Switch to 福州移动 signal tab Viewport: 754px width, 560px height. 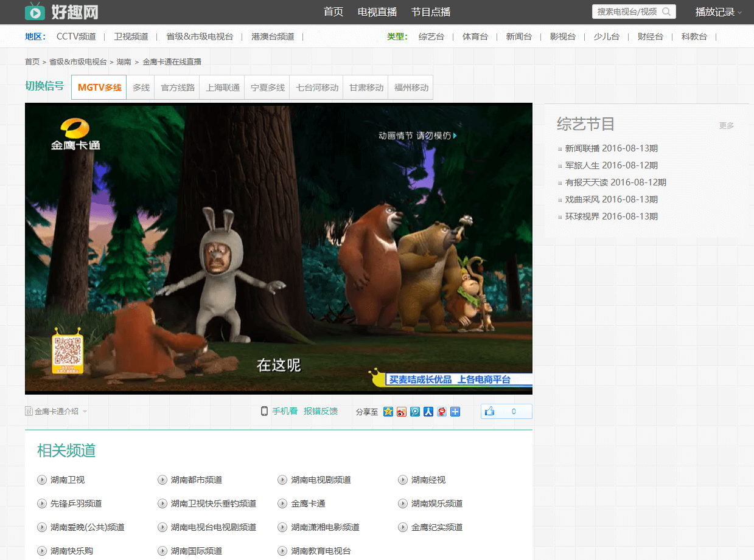click(x=411, y=87)
